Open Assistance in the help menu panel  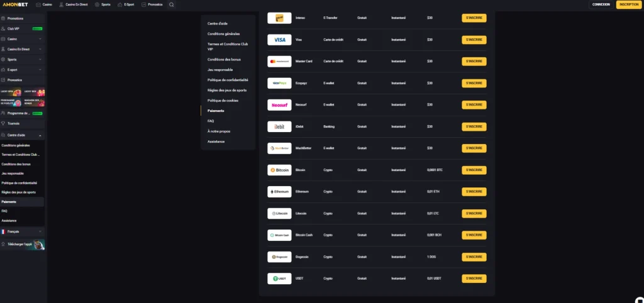216,141
